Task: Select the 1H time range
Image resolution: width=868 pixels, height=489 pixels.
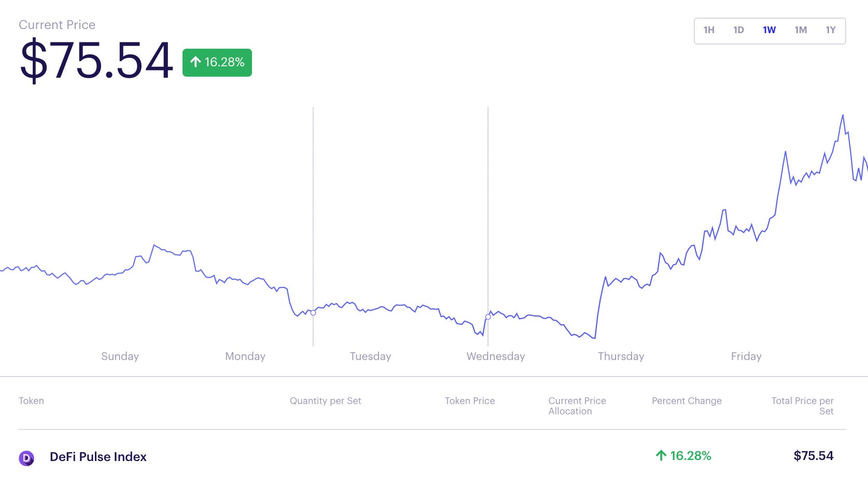Action: click(x=708, y=30)
